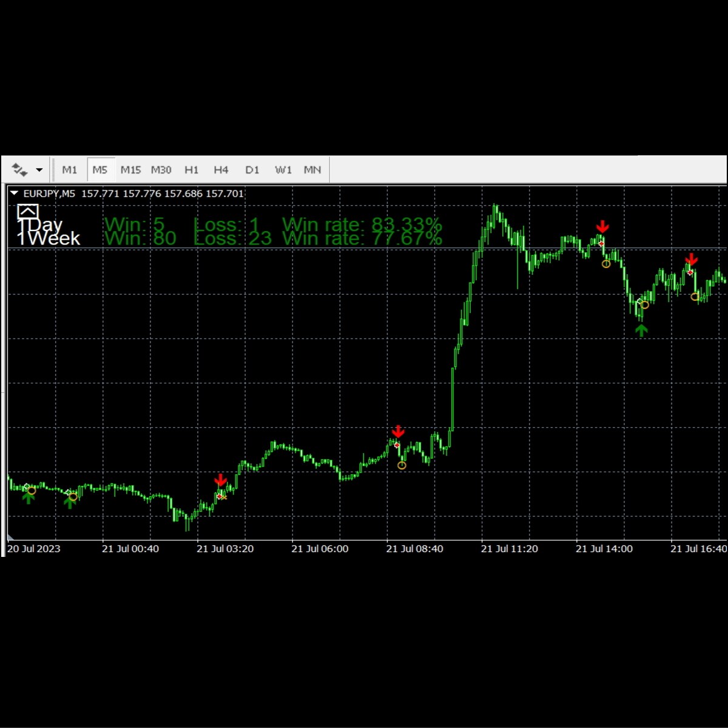The image size is (728, 728).
Task: Click the orange circle under the 16:40 sell arrow
Action: tap(695, 297)
